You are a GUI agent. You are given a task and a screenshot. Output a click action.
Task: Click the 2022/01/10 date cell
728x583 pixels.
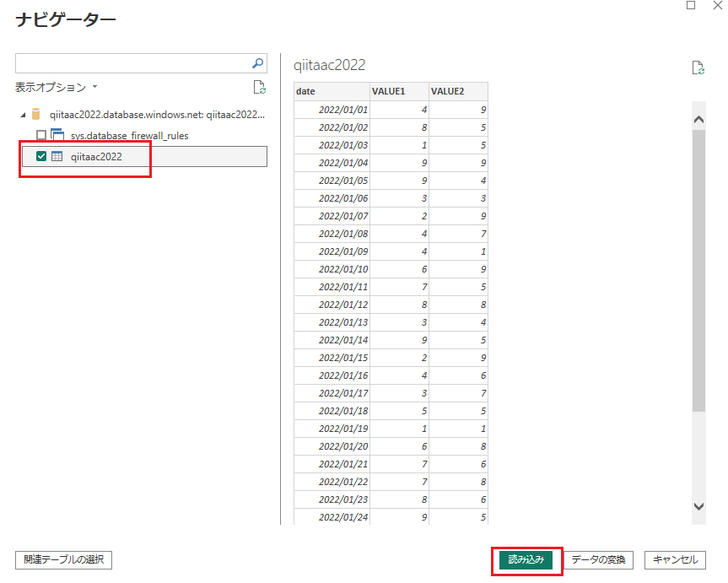[332, 269]
